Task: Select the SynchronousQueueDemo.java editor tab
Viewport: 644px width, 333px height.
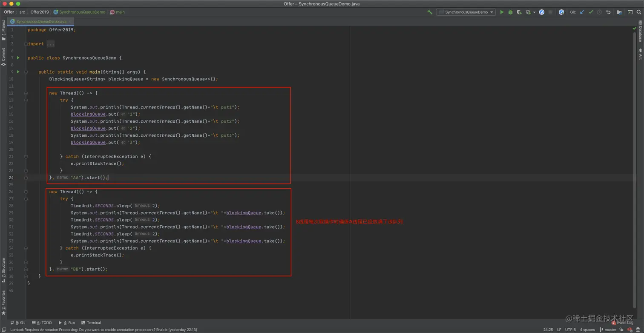Action: [x=41, y=21]
